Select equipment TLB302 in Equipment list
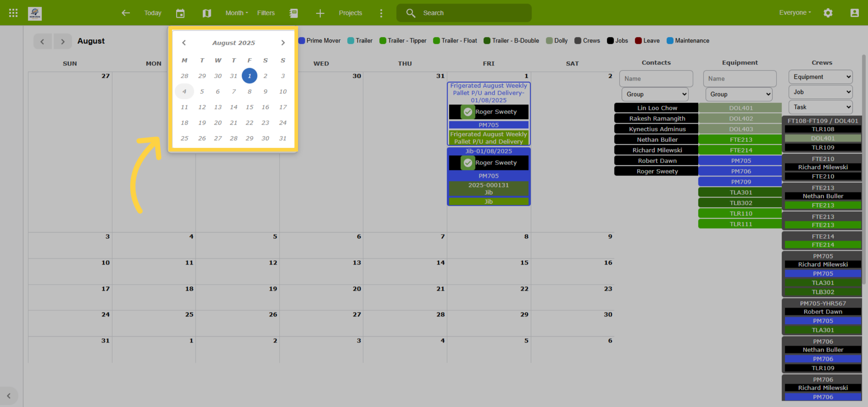This screenshot has height=407, width=868. (x=740, y=203)
